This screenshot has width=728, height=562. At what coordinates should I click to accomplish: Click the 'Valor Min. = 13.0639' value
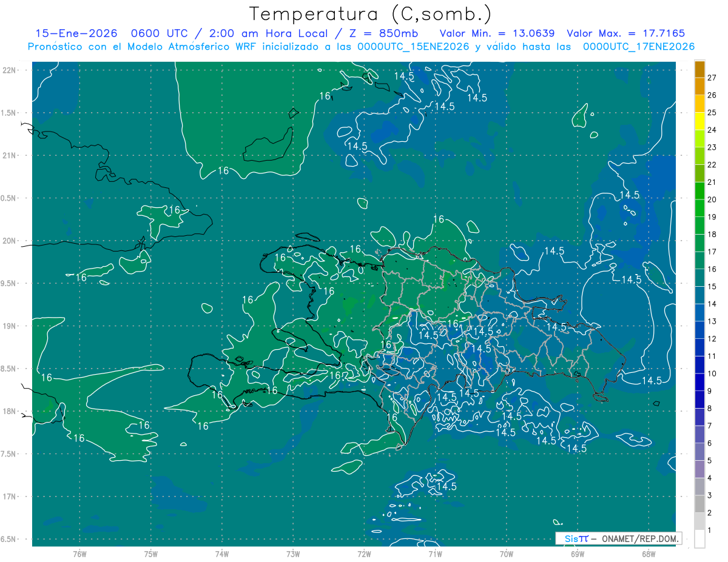coord(497,33)
